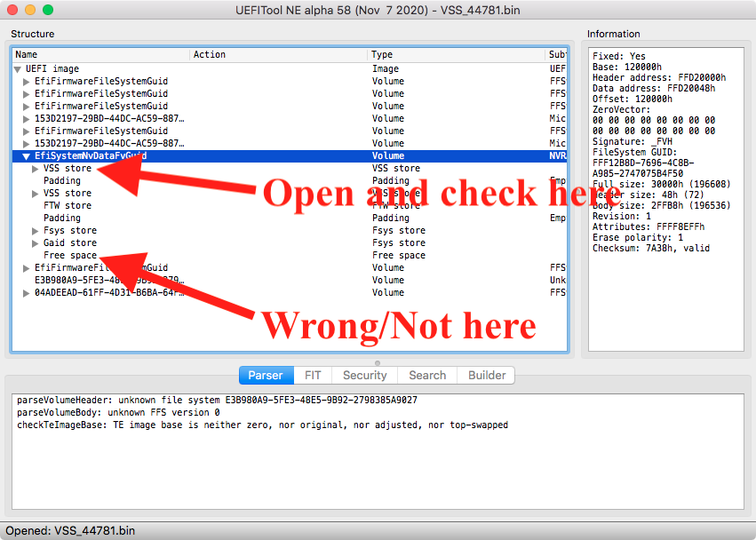This screenshot has width=756, height=540.
Task: Collapse the UEFI image root node
Action: [x=18, y=69]
